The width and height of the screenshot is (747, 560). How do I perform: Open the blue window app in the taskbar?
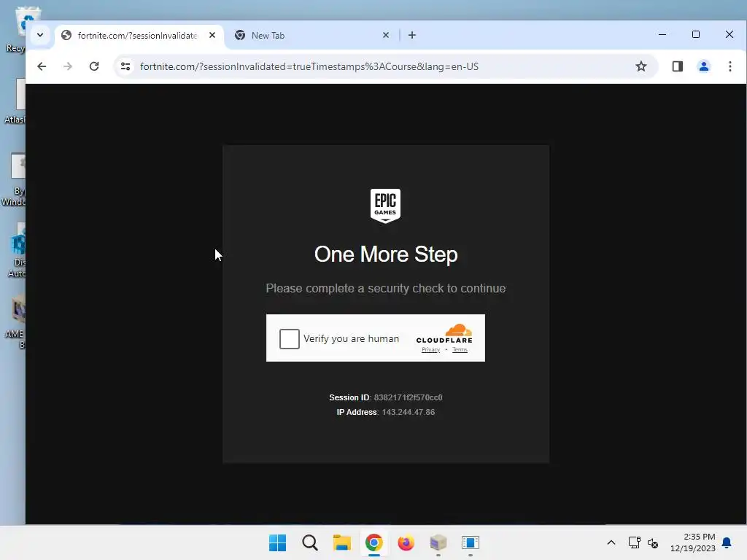471,542
